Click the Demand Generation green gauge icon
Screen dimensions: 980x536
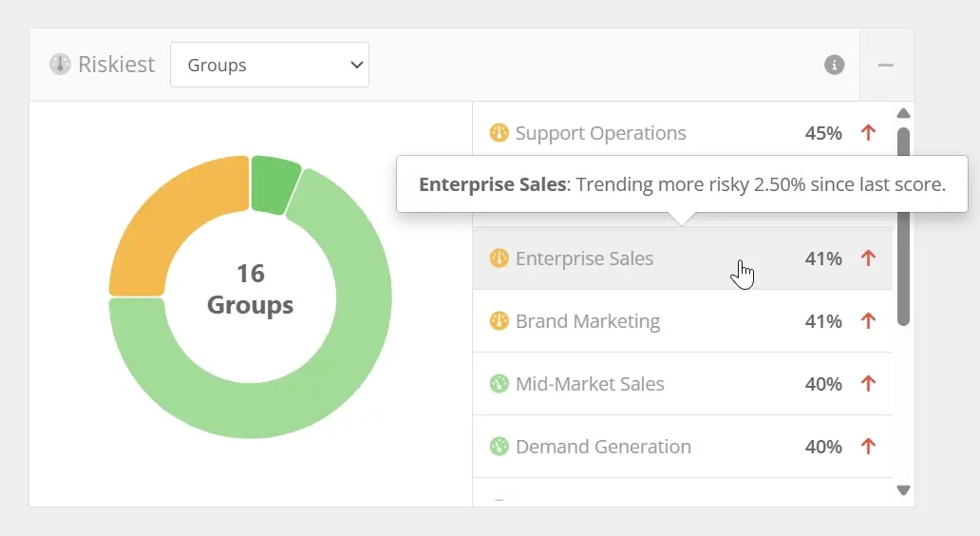(499, 447)
